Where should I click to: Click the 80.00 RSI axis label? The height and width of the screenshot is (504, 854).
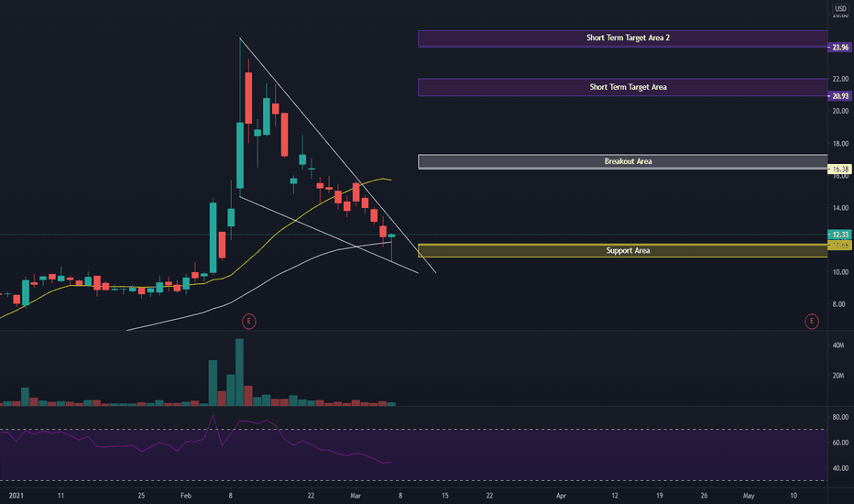840,417
